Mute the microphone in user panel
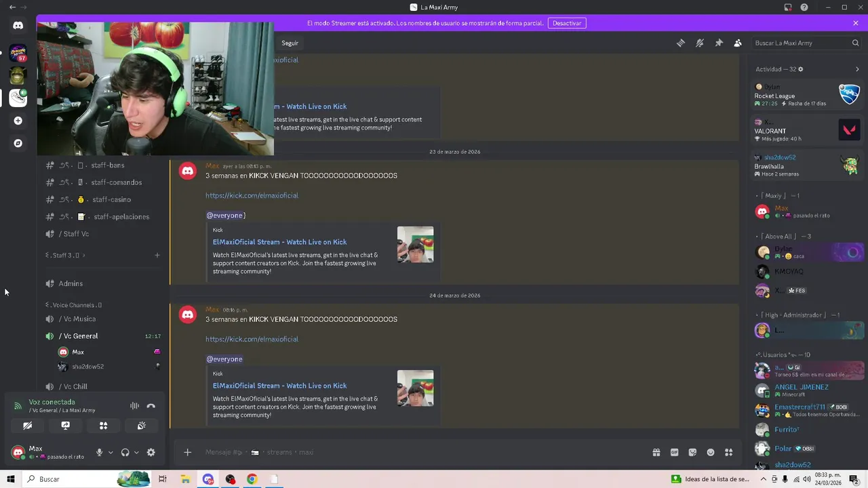 point(99,453)
